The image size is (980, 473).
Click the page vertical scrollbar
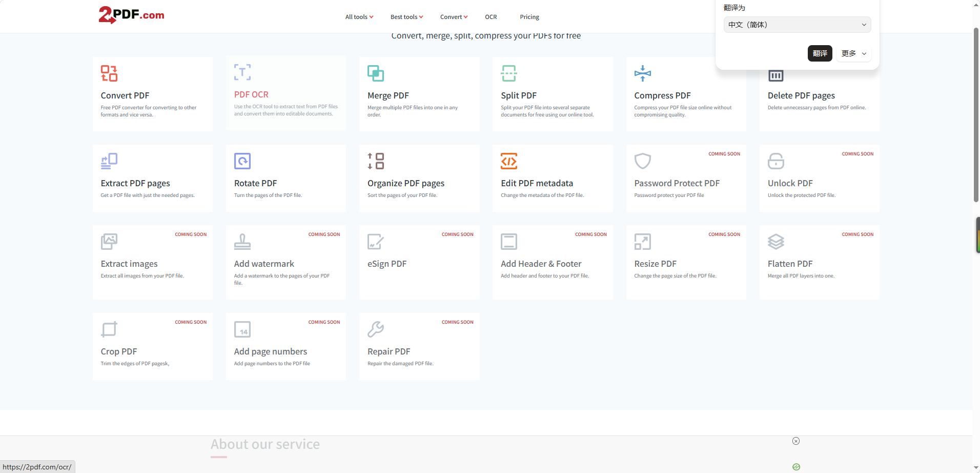976,115
